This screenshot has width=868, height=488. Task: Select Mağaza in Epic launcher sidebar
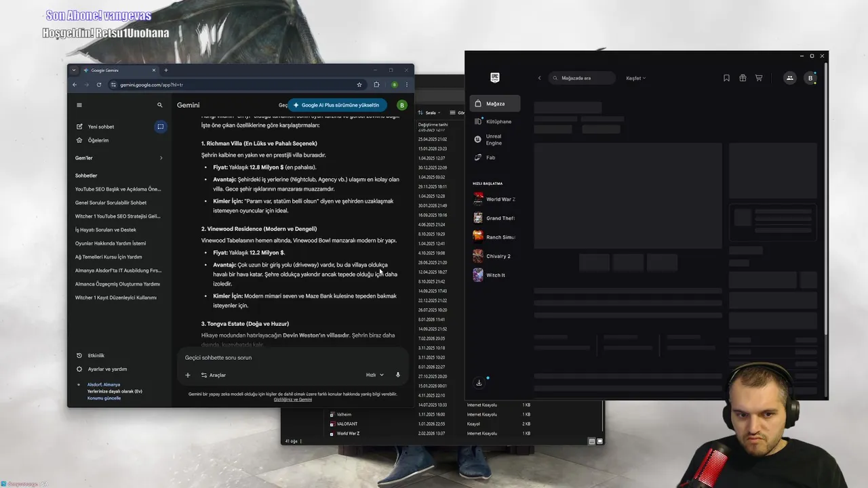coord(495,104)
